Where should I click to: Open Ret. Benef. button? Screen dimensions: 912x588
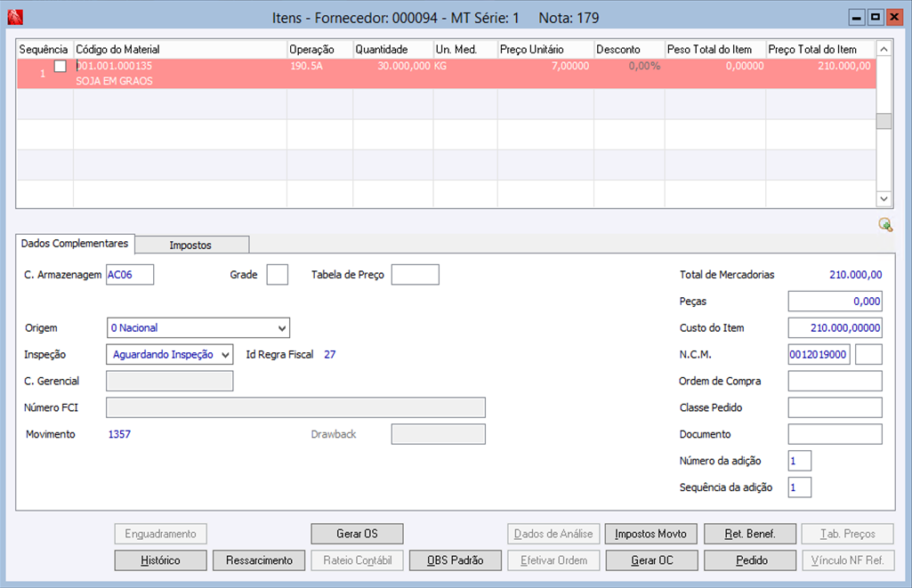click(750, 534)
